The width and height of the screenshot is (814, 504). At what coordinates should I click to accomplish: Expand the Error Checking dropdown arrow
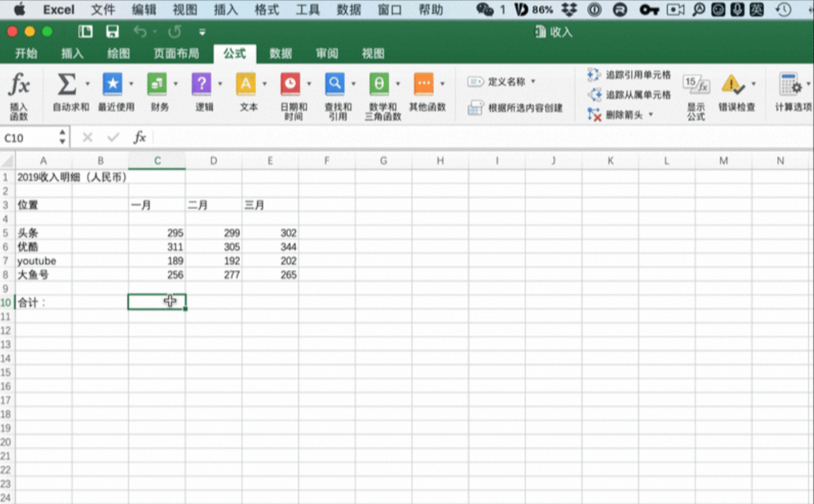tap(753, 84)
